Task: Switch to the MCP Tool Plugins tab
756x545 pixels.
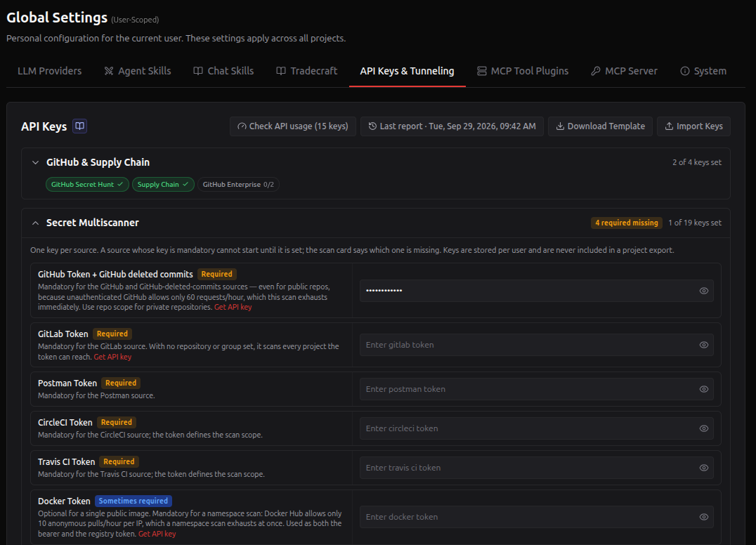Action: (523, 71)
